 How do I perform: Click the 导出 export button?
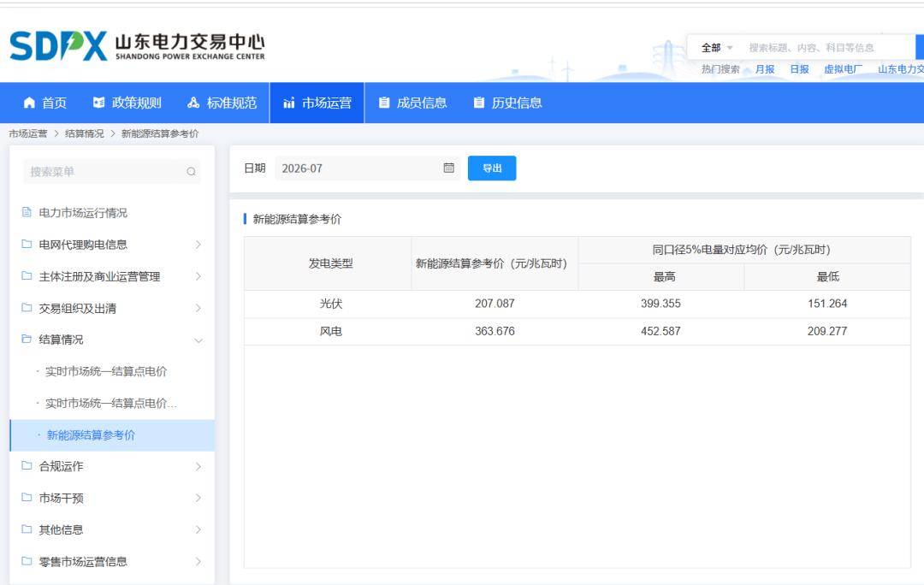[x=492, y=168]
